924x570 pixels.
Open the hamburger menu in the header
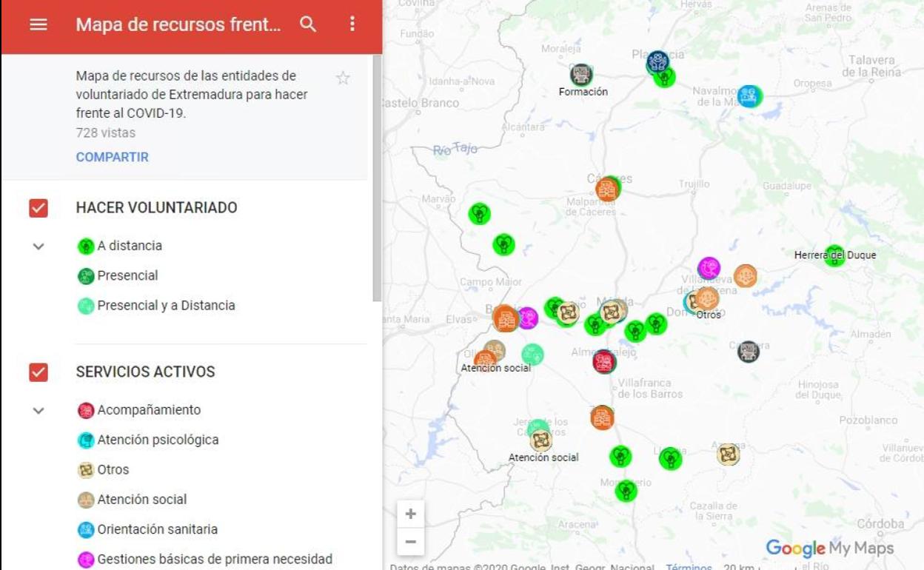point(38,24)
